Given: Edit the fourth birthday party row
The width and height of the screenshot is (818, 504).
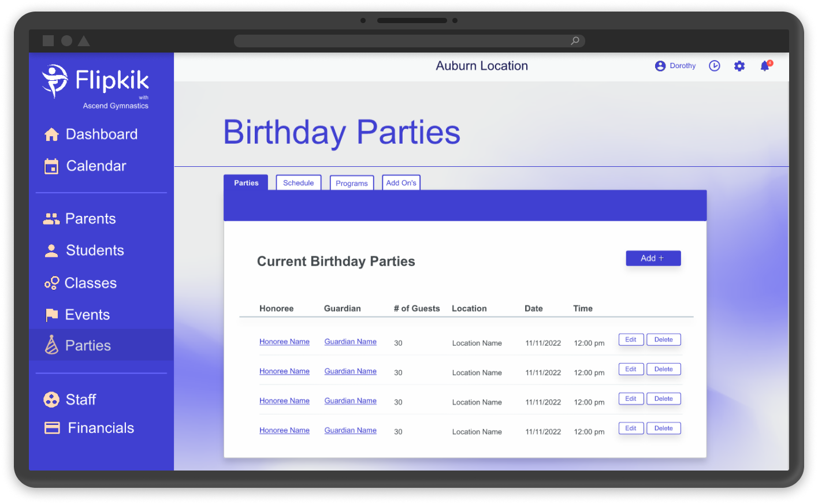Looking at the screenshot, I should tap(631, 428).
